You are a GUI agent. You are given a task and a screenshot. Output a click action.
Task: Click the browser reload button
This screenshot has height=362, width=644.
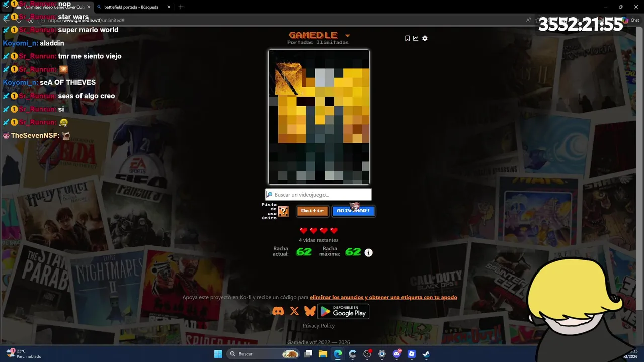[19, 20]
